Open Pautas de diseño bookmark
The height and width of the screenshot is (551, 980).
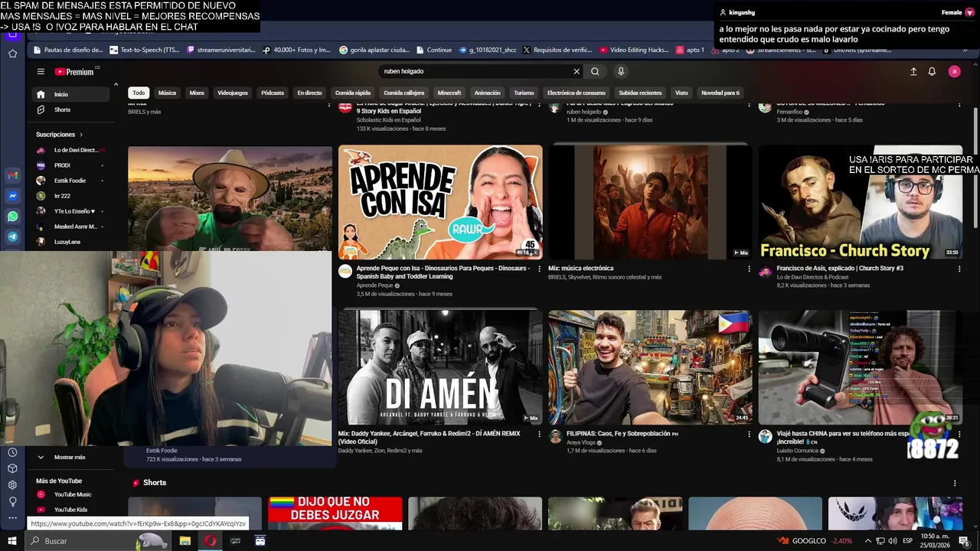[68, 50]
